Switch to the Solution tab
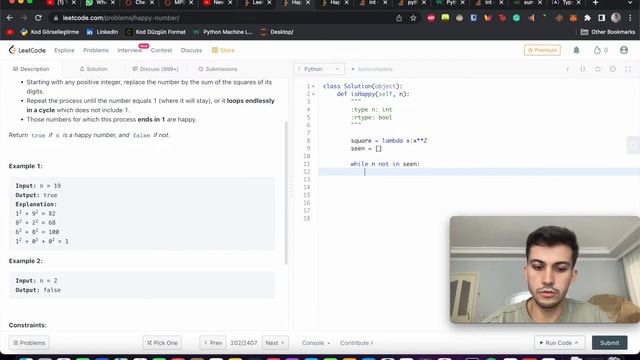 point(93,69)
